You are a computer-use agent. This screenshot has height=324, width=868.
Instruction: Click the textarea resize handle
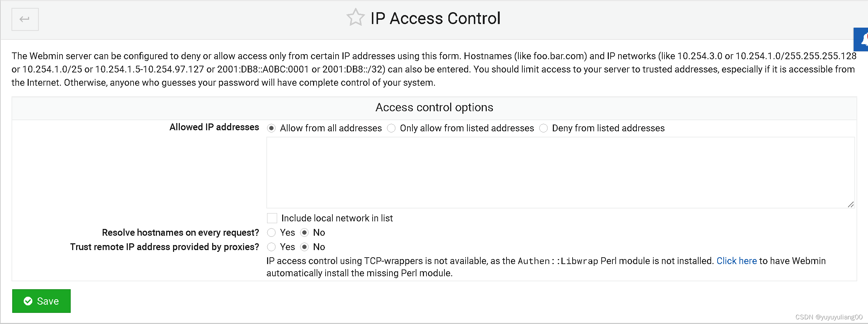click(851, 205)
